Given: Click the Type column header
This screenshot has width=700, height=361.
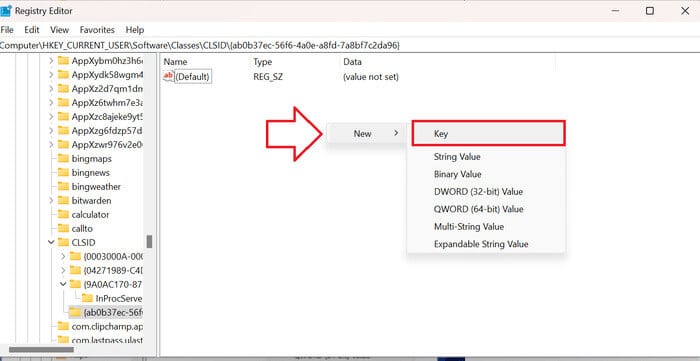Looking at the screenshot, I should [x=262, y=62].
